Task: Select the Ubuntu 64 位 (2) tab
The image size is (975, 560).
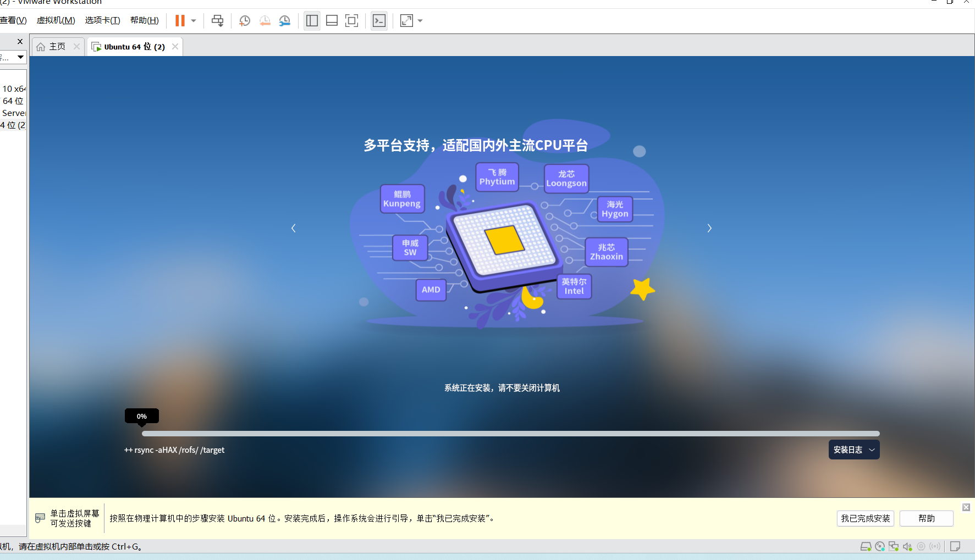Action: point(134,47)
